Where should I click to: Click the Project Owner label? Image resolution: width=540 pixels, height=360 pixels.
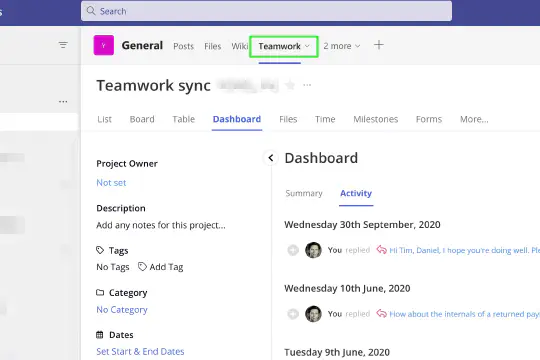(x=127, y=164)
